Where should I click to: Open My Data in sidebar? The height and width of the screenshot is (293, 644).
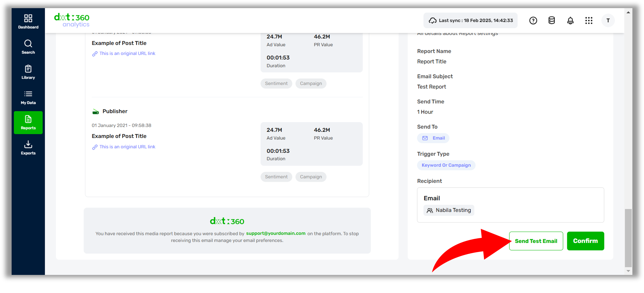[28, 97]
